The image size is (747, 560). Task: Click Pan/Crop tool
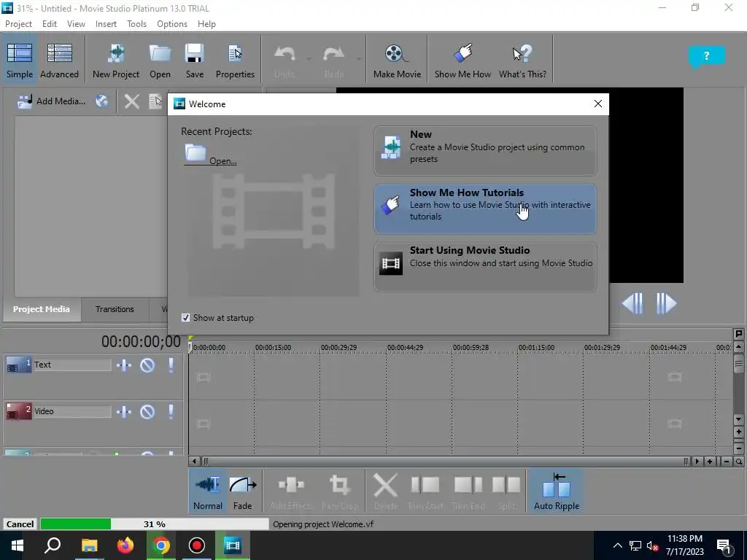tap(340, 491)
